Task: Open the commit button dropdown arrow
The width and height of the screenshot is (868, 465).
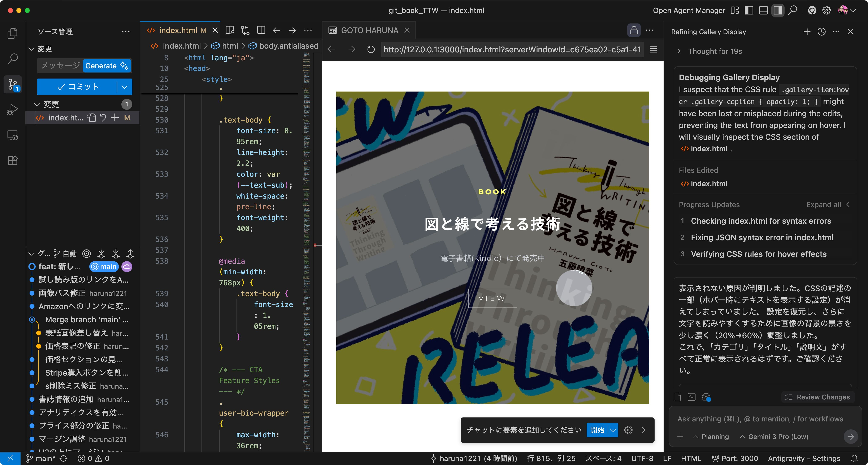Action: [x=125, y=87]
